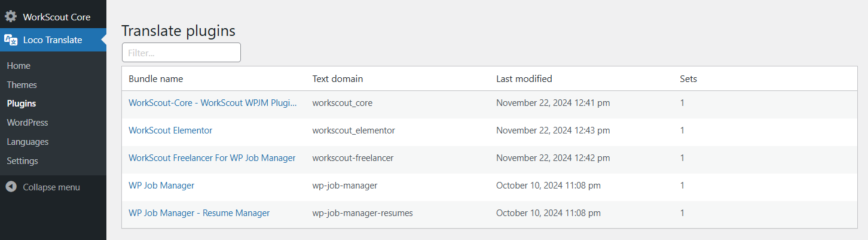
Task: Go to the Themes submenu page
Action: (x=22, y=85)
